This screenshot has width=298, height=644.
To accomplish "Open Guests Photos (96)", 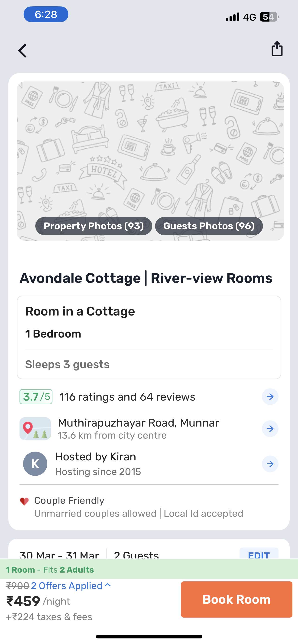I will coord(209,226).
